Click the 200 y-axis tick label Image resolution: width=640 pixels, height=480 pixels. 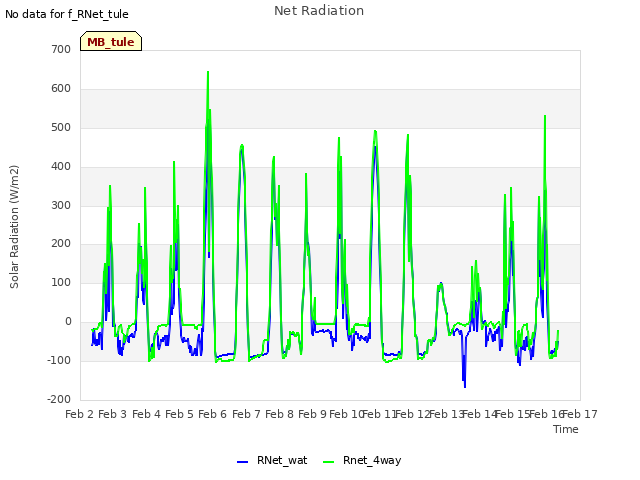pos(61,244)
